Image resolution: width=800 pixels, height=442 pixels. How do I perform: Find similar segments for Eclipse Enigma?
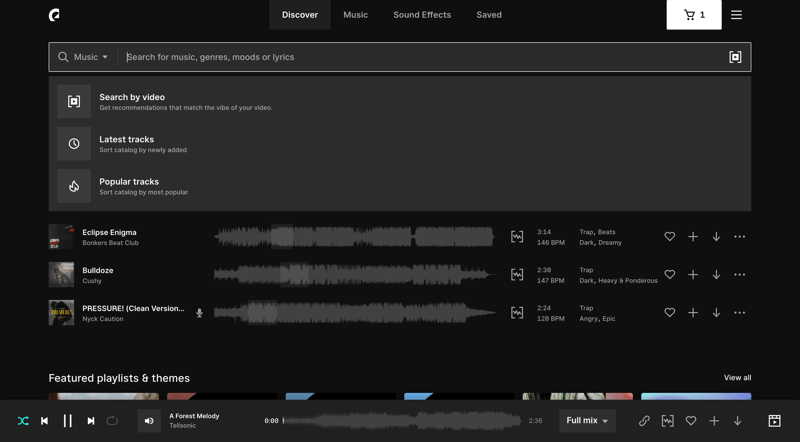click(517, 237)
